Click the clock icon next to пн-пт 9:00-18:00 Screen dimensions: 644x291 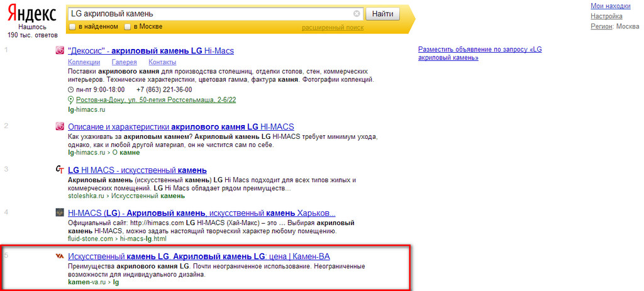[70, 90]
